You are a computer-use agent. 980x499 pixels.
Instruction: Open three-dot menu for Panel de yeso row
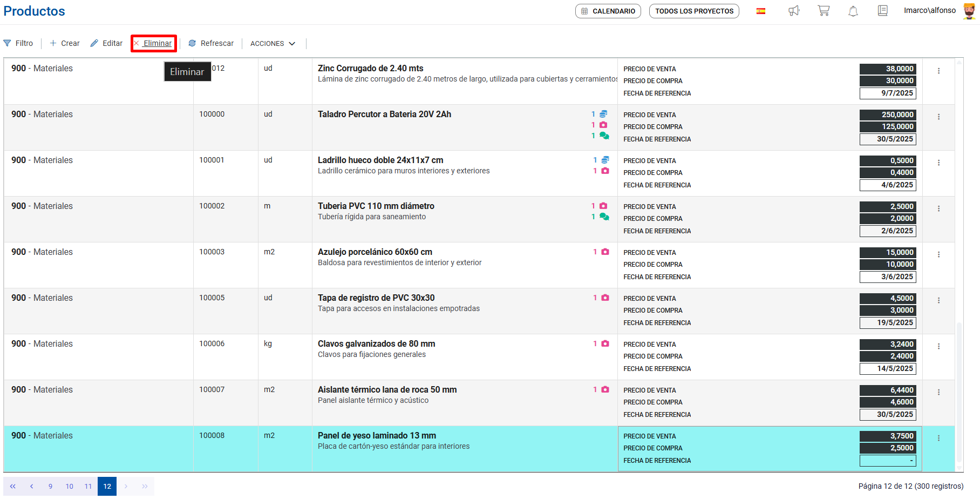[x=938, y=439]
